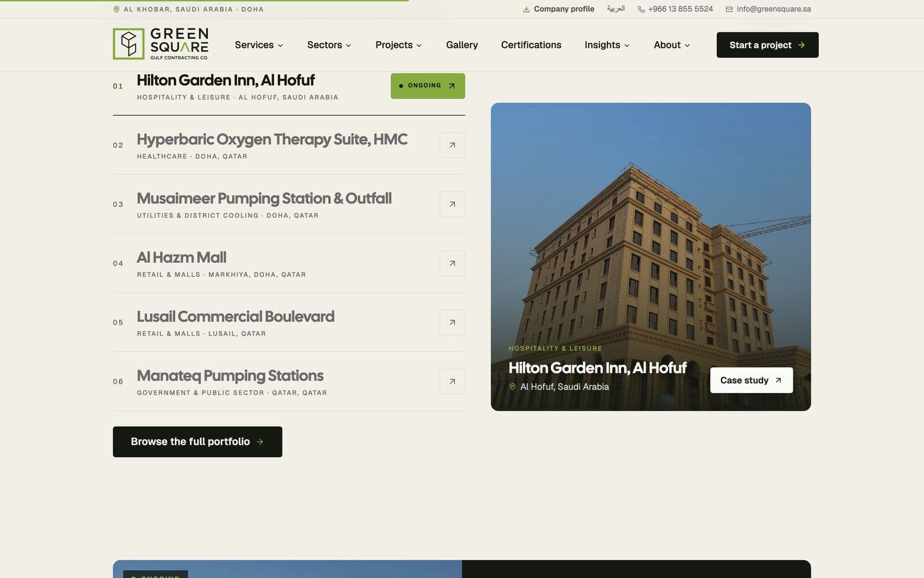The height and width of the screenshot is (578, 924).
Task: Click the envelope icon beside info@greensquare.sa
Action: [729, 9]
